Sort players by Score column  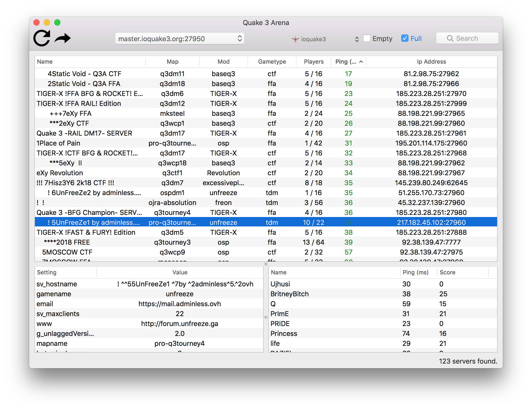[463, 273]
